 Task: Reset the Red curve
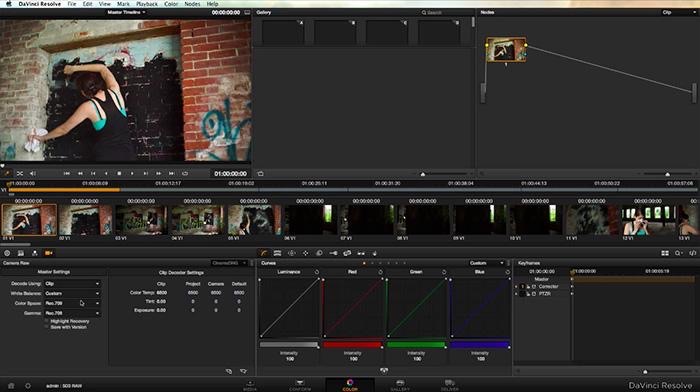(x=380, y=272)
